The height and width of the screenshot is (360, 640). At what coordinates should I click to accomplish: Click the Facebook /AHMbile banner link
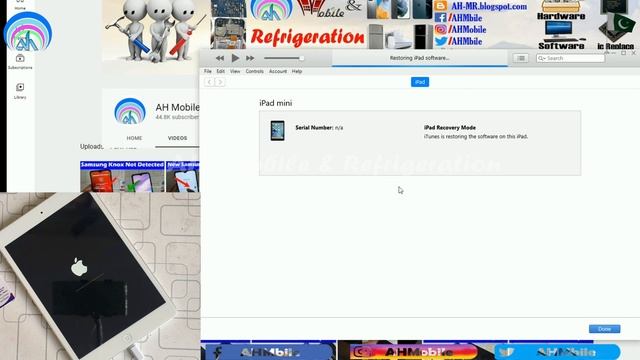pos(465,18)
